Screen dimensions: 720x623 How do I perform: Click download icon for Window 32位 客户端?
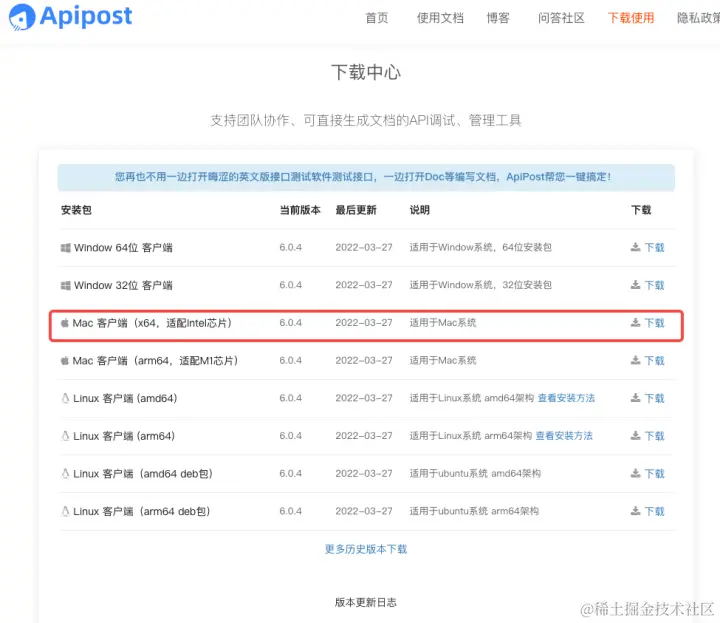[x=636, y=285]
